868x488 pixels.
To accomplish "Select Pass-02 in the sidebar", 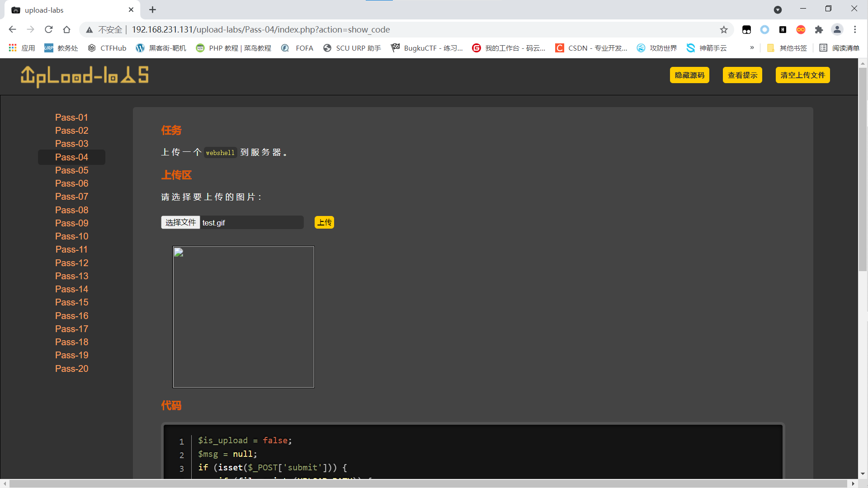I will 71,131.
